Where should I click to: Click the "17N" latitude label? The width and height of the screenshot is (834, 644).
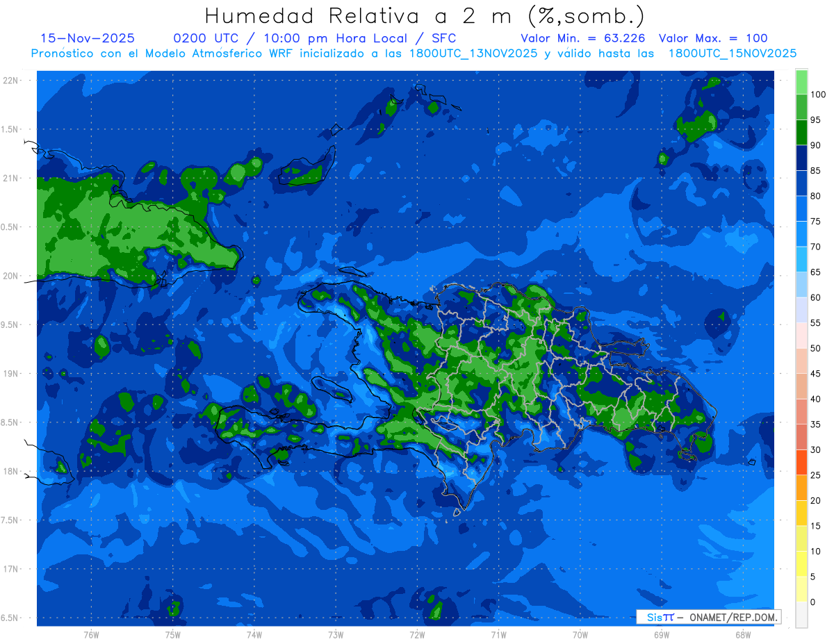point(11,569)
